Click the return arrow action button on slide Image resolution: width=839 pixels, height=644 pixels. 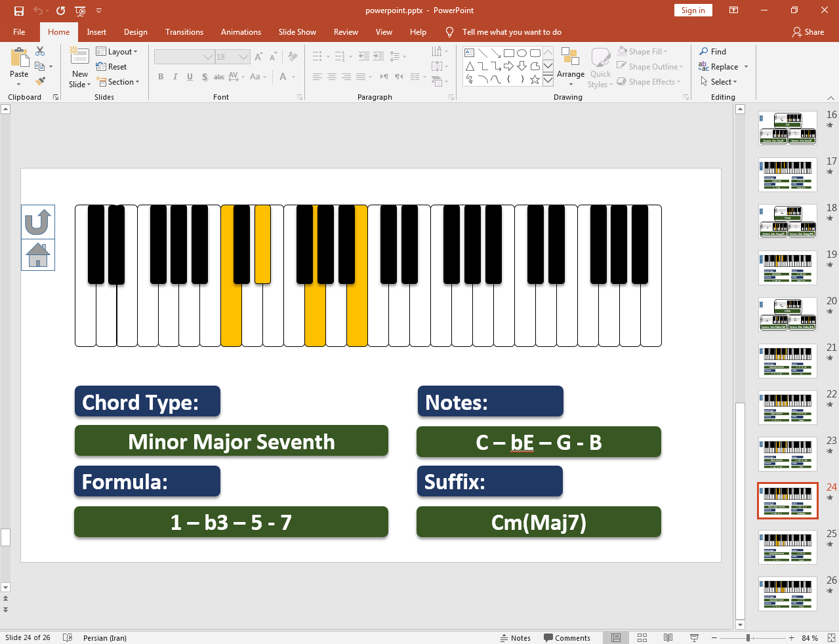click(x=38, y=222)
